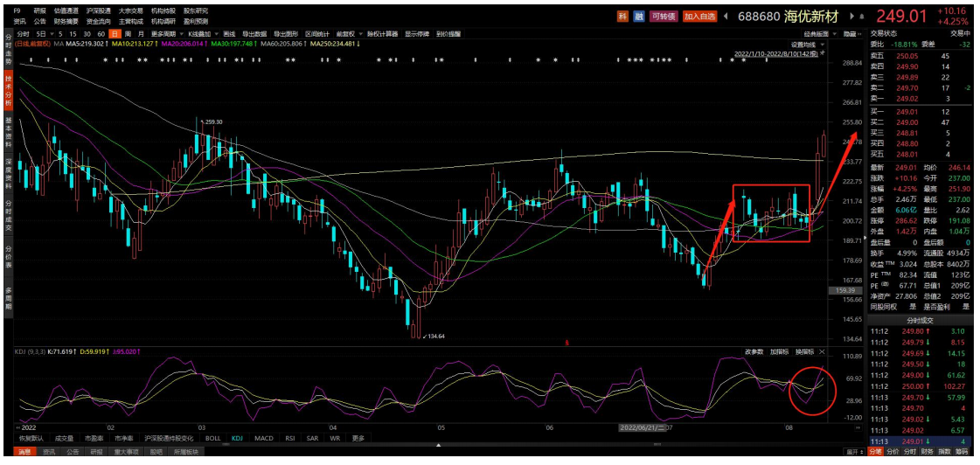Screen dimensions: 980x465
Task: Click the 可转债 convertible bond badge
Action: [663, 16]
